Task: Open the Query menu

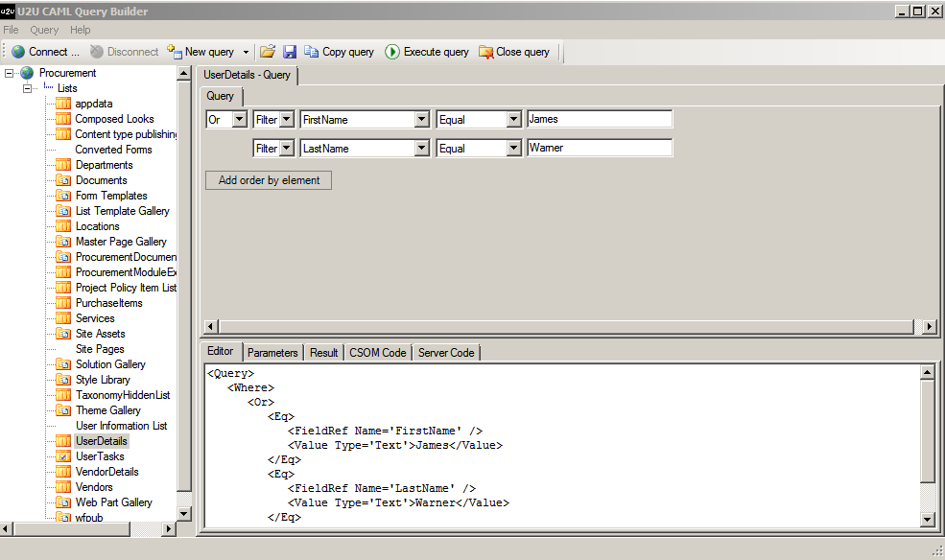Action: [x=44, y=30]
